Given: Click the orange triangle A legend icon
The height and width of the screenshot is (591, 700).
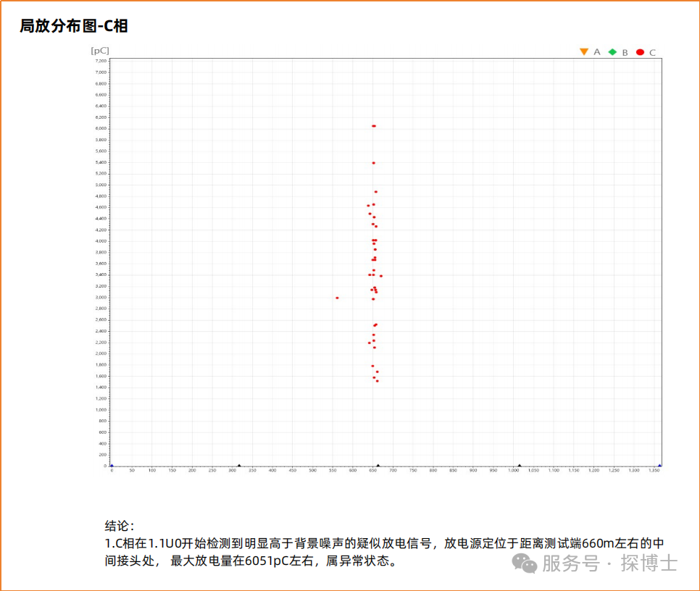Looking at the screenshot, I should tap(584, 51).
